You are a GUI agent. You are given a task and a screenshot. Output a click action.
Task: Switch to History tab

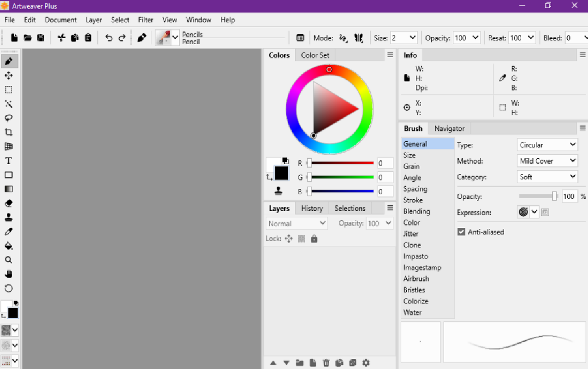point(312,208)
